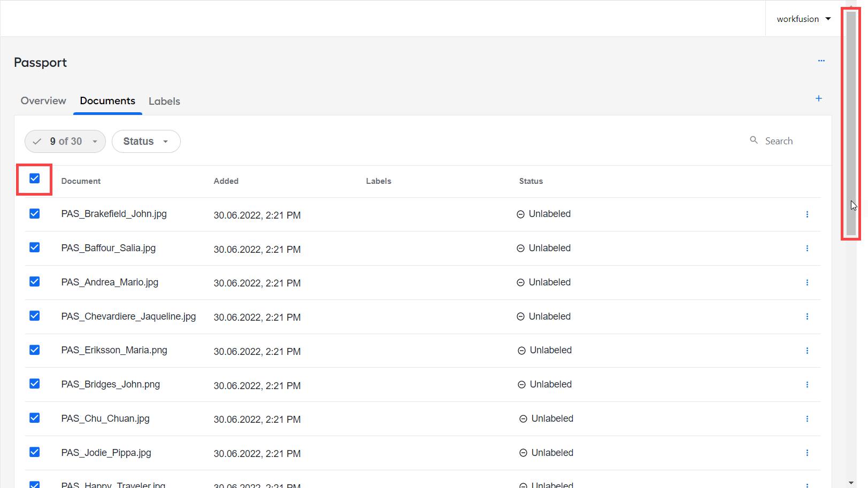Open row menu for PAS_Andrea_Mario.jpg
This screenshot has height=488, width=868.
(x=807, y=282)
